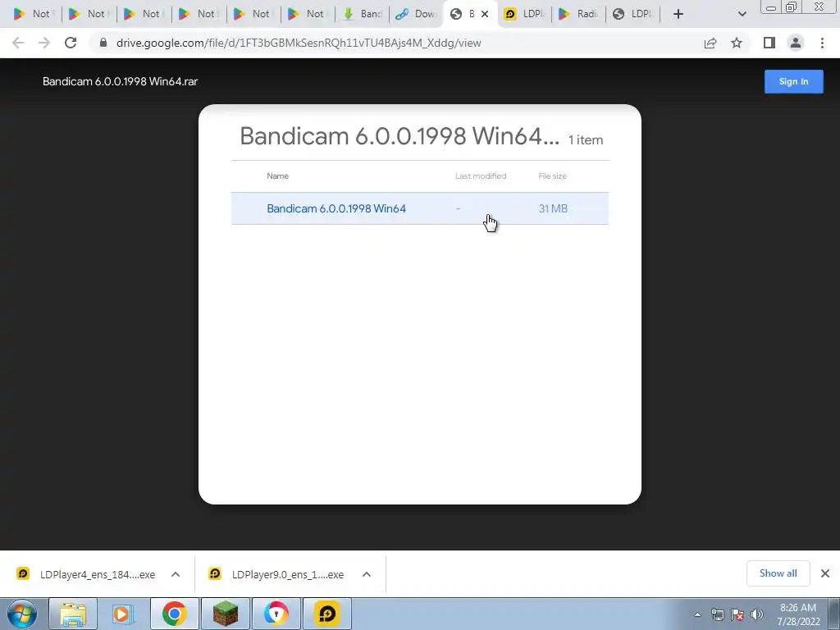
Task: Switch to the last LDPl tab
Action: coord(633,14)
